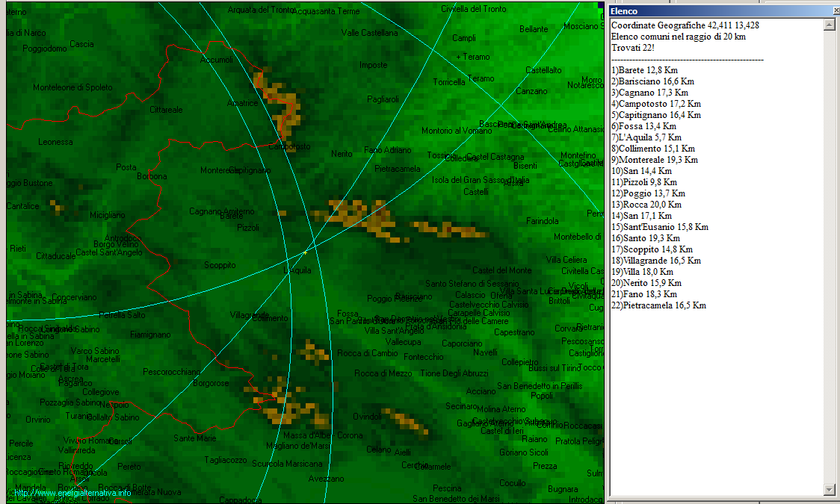This screenshot has width=840, height=504.
Task: Click the 'Rocca di Cambio' map label
Action: 368,353
